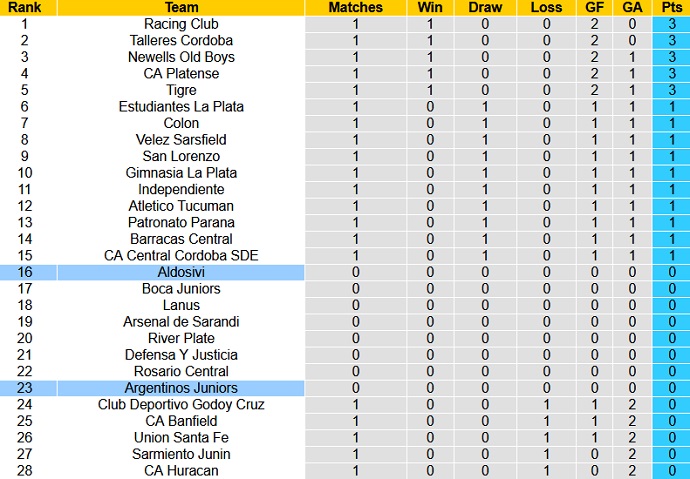The height and width of the screenshot is (479, 690).
Task: Open the Argentinos Juniors team entry
Action: pos(181,388)
